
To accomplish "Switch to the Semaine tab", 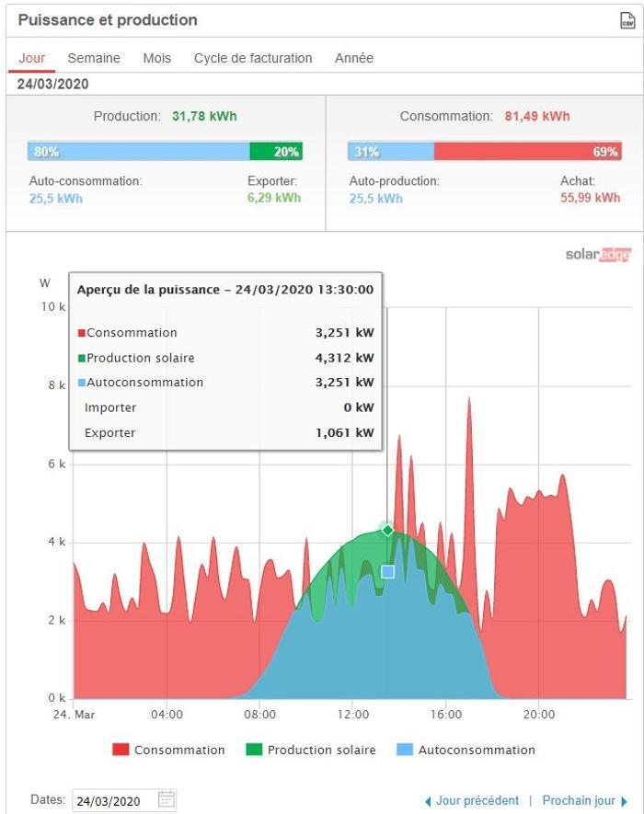I will pos(94,58).
